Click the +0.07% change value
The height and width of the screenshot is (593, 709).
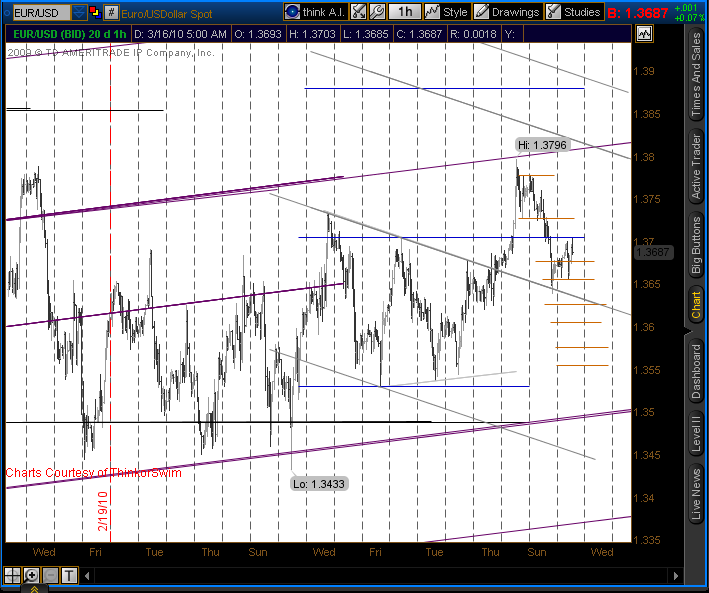[x=689, y=18]
